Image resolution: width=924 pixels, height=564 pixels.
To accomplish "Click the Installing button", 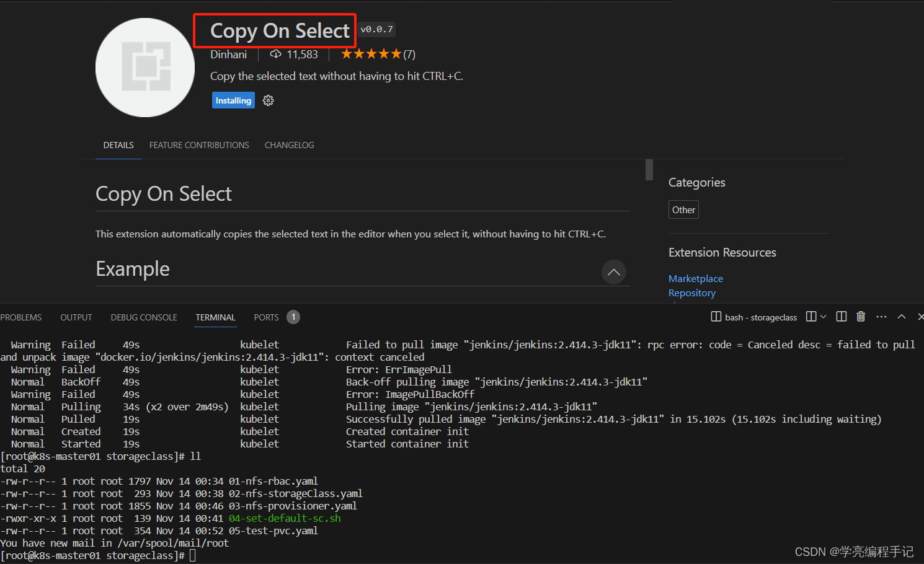I will (x=233, y=100).
